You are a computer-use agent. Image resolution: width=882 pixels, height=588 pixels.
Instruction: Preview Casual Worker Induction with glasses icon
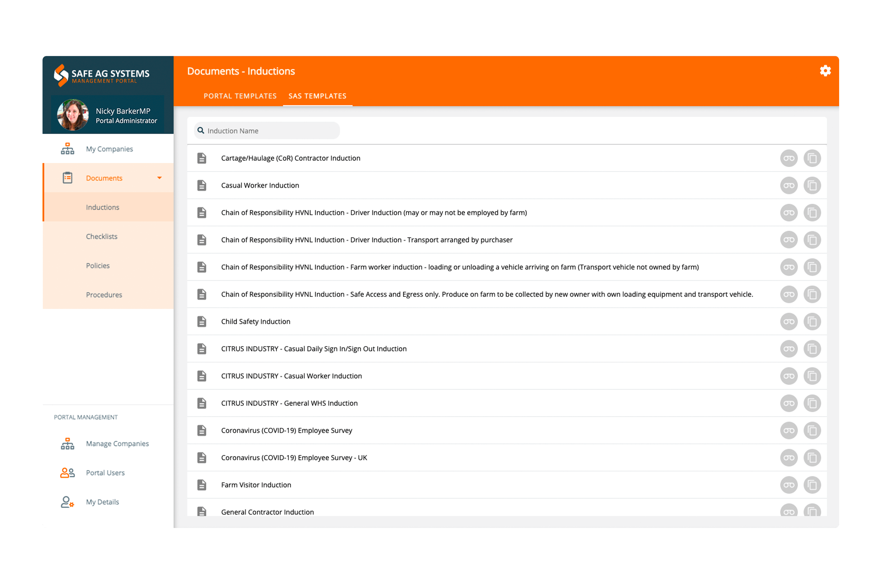click(x=788, y=185)
